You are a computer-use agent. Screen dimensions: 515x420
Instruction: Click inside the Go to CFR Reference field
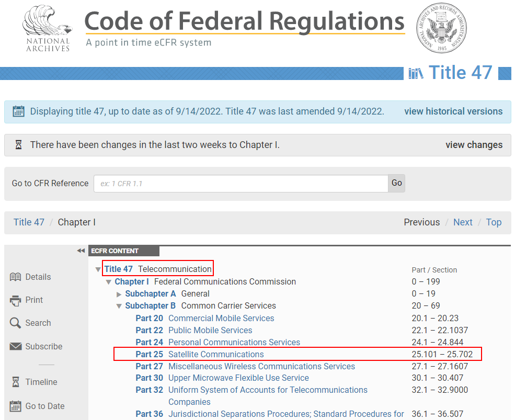[241, 183]
